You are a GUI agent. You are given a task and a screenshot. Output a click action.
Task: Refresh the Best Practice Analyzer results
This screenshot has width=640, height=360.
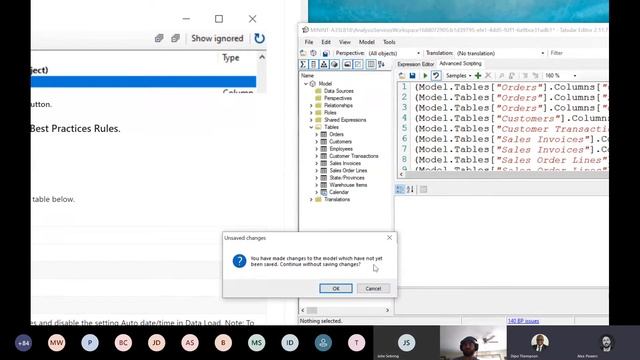[259, 38]
